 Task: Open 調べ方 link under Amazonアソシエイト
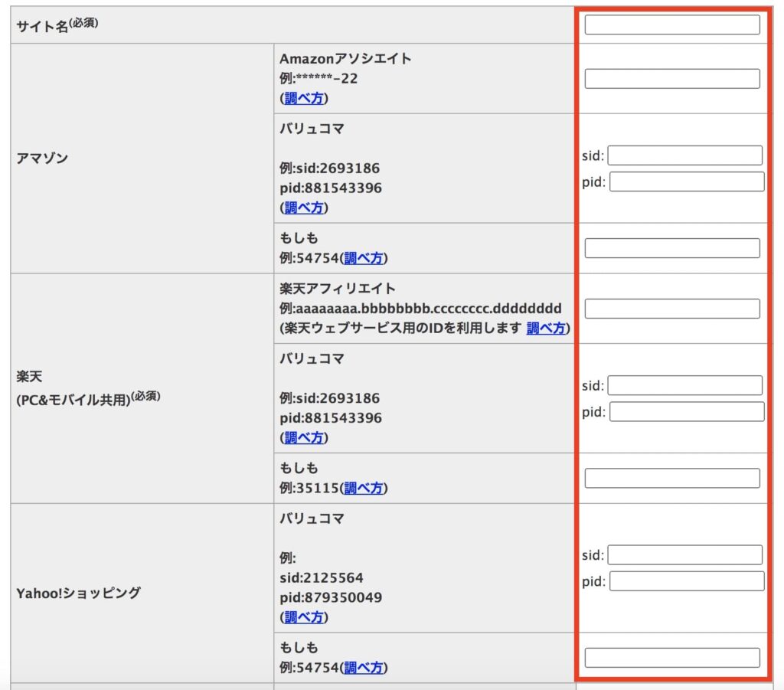[303, 98]
